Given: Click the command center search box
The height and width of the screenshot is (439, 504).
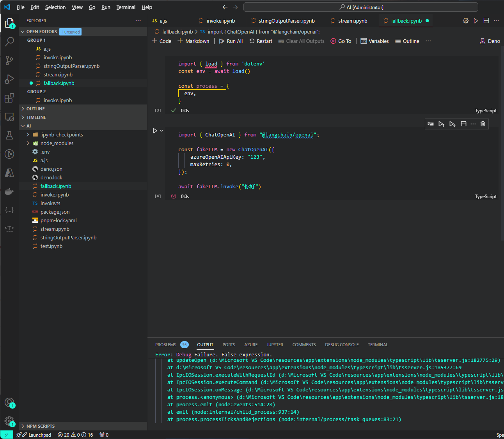Looking at the screenshot, I should click(x=361, y=7).
